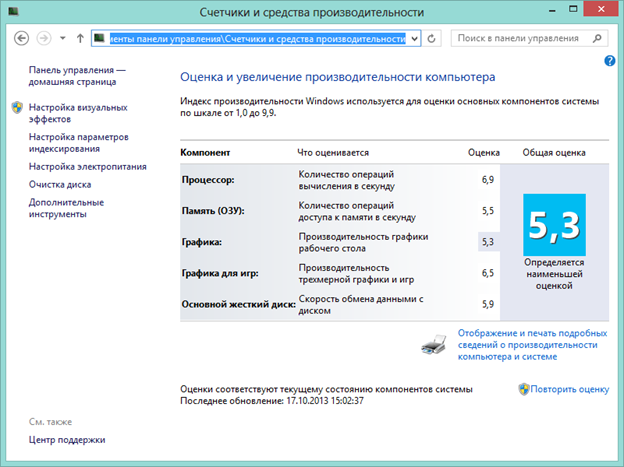Open help with the question mark icon
Viewport: 624px width, 467px height.
tap(609, 61)
